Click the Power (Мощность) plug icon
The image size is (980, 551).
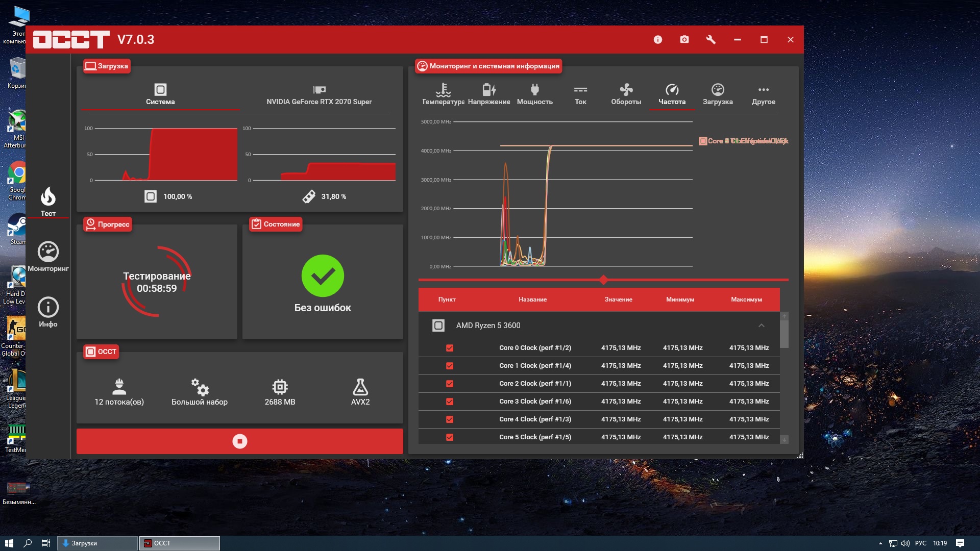(x=534, y=90)
